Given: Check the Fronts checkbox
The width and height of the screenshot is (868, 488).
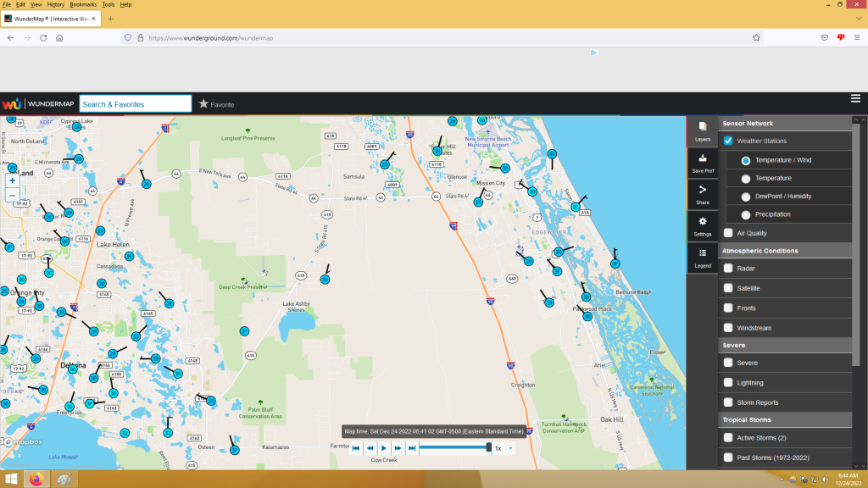Looking at the screenshot, I should click(x=728, y=308).
